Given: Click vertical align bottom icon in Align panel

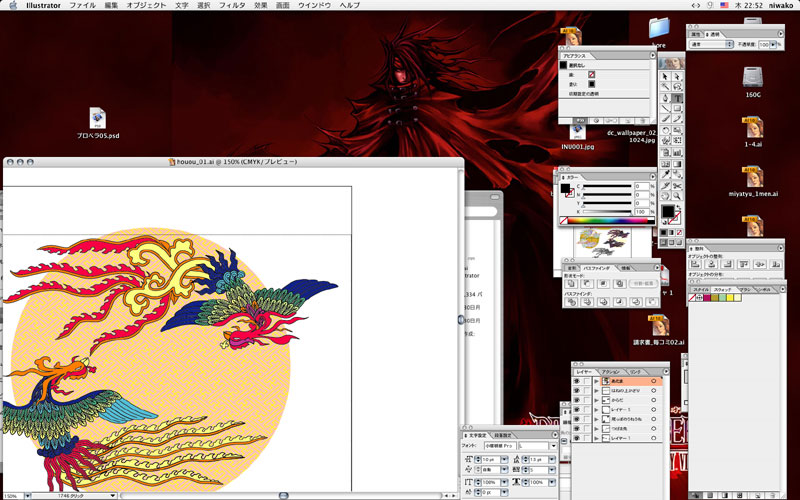Looking at the screenshot, I should [776, 264].
